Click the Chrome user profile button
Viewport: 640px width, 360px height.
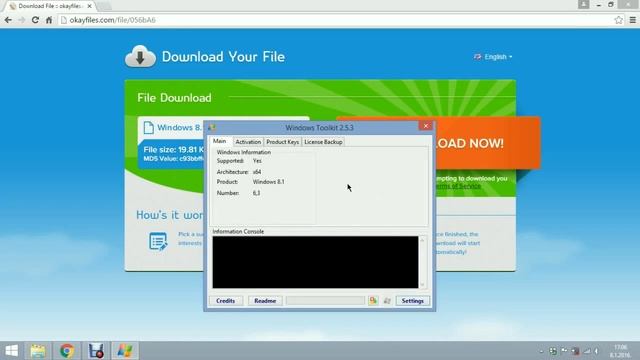[584, 4]
